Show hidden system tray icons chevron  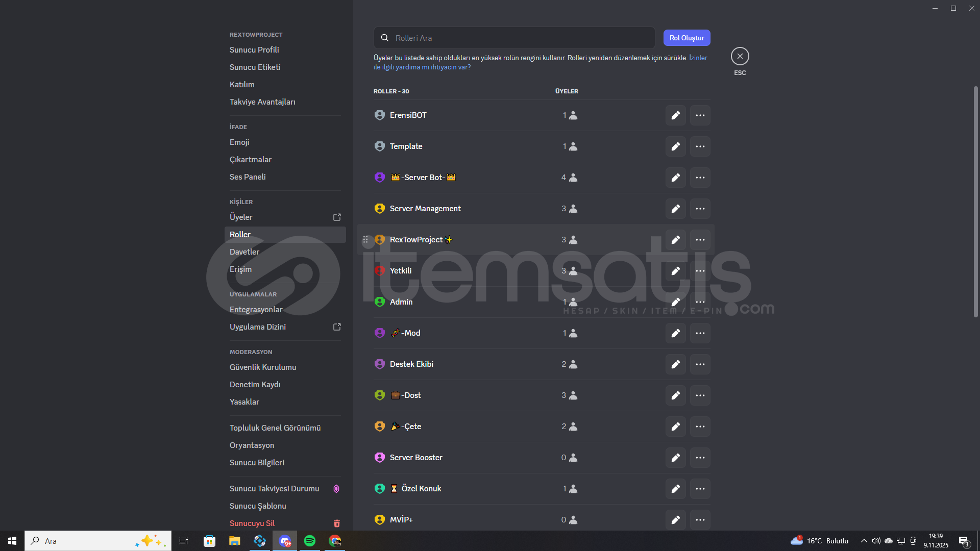[x=864, y=541]
